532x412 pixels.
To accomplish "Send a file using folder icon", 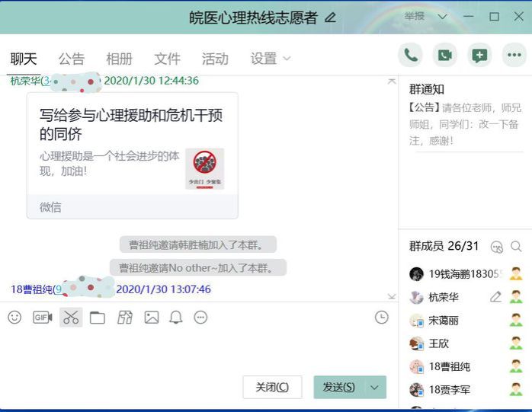I will (x=98, y=318).
